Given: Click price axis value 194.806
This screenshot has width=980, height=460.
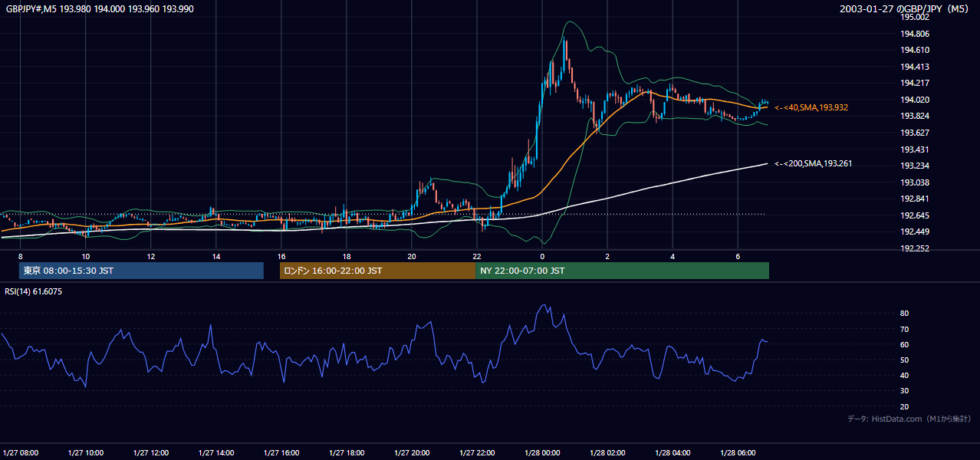Looking at the screenshot, I should pos(915,34).
